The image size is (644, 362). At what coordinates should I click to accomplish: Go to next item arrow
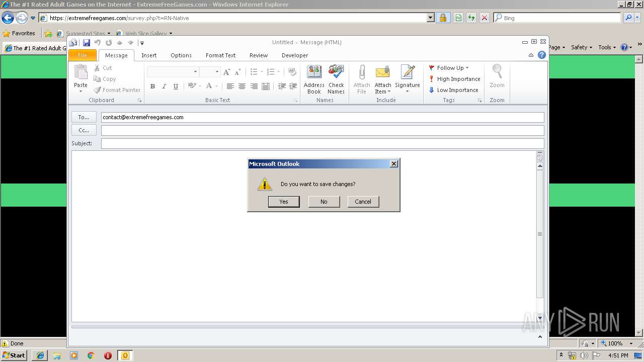(130, 43)
